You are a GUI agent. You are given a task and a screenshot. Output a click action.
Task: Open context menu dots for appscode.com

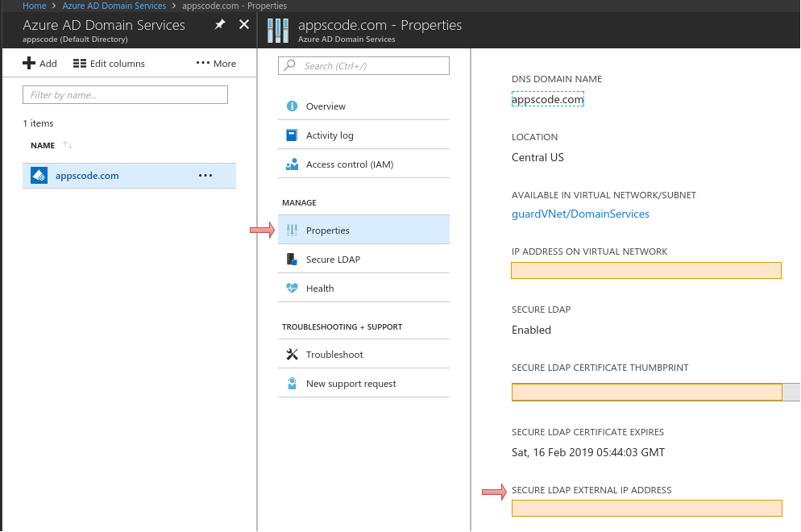point(205,175)
